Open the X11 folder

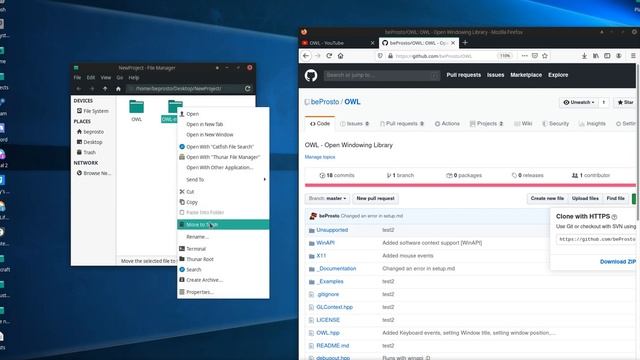[321, 256]
